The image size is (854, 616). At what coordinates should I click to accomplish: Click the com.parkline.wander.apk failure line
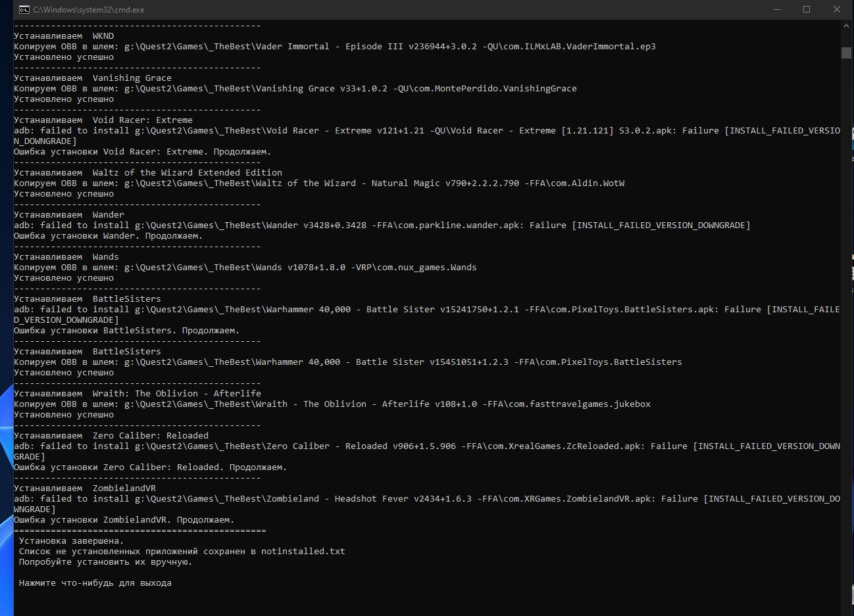(x=382, y=225)
